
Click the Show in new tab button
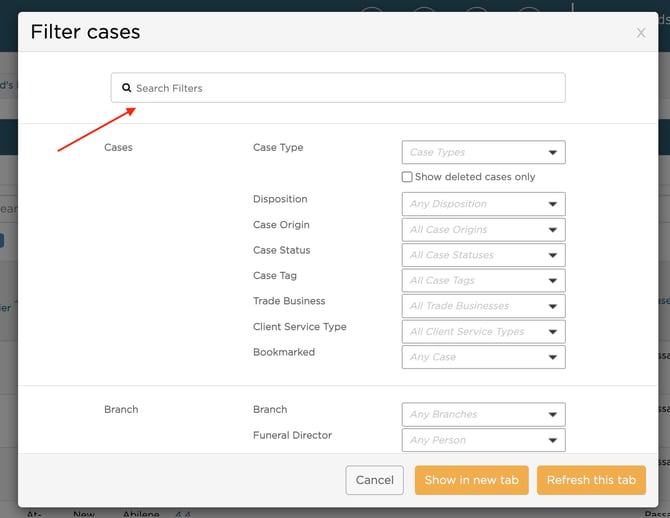[x=471, y=480]
